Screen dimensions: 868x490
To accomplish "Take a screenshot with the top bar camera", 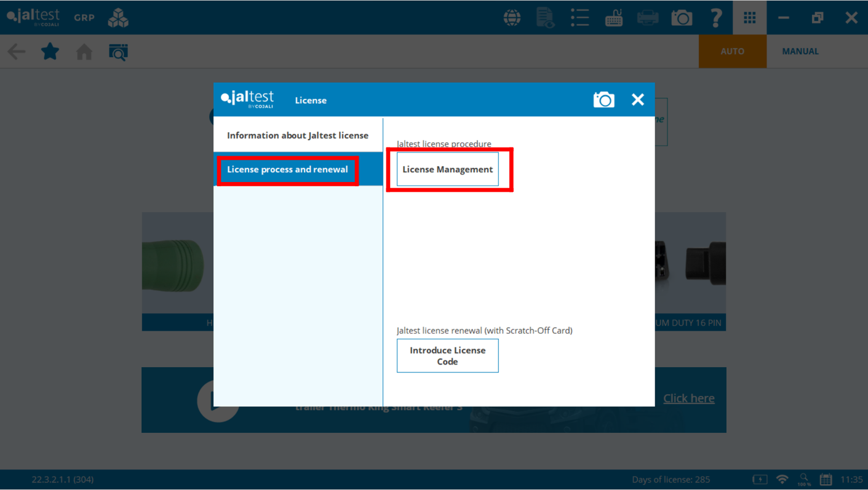I will (x=682, y=18).
